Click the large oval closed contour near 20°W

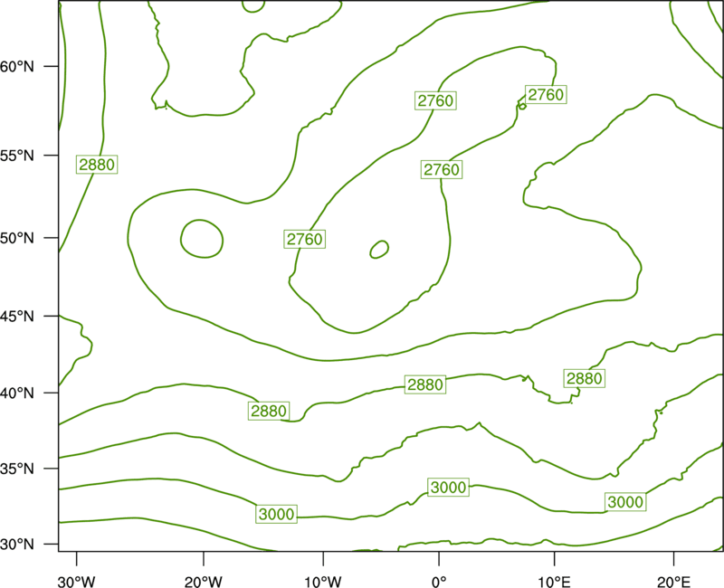click(x=202, y=239)
